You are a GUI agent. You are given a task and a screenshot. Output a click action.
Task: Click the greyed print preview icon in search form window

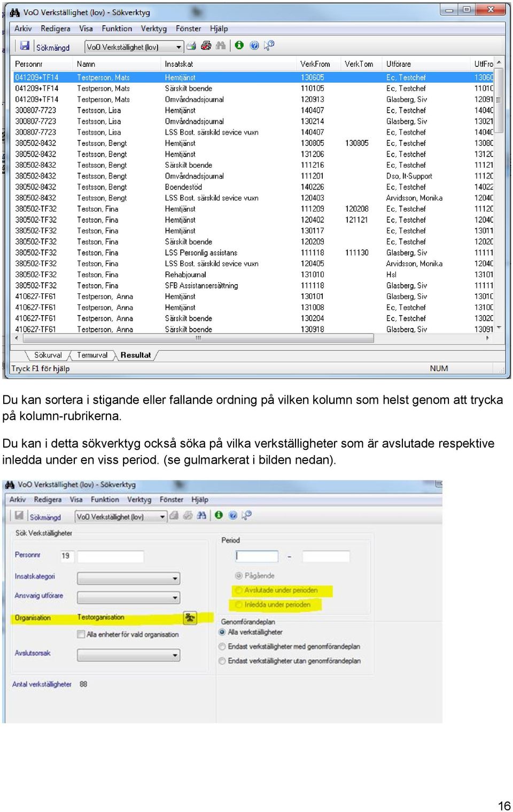click(x=188, y=516)
